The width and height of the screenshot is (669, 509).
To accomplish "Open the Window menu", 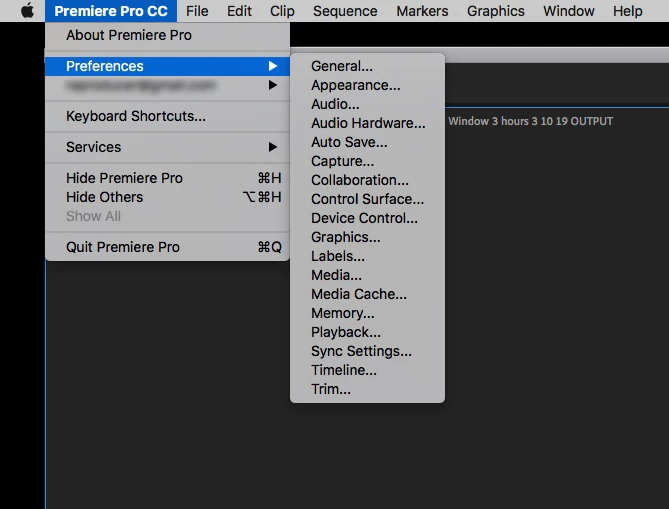I will point(568,11).
